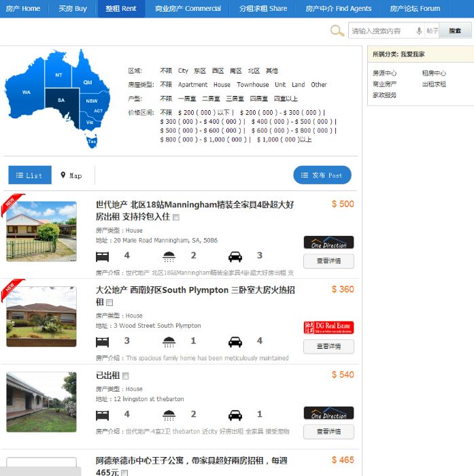Select Qld region on Australia map
Viewport: 474px width, 476px height.
tap(88, 82)
